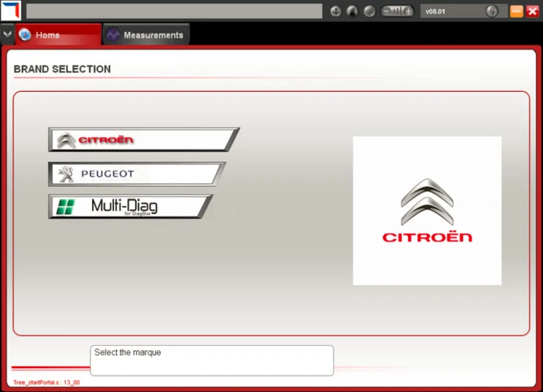Select the Peugeot brand button
Viewport: 543px width, 392px height.
pyautogui.click(x=137, y=174)
